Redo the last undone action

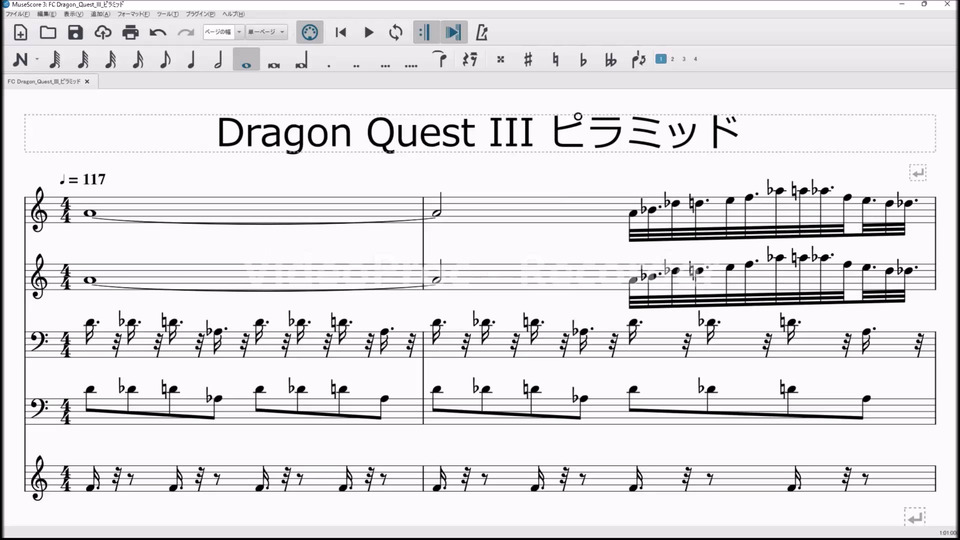pyautogui.click(x=186, y=32)
